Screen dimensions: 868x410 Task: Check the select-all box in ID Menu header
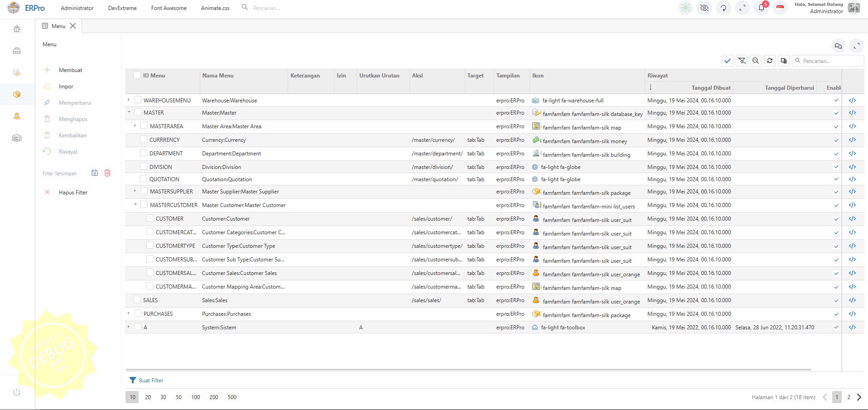[137, 75]
